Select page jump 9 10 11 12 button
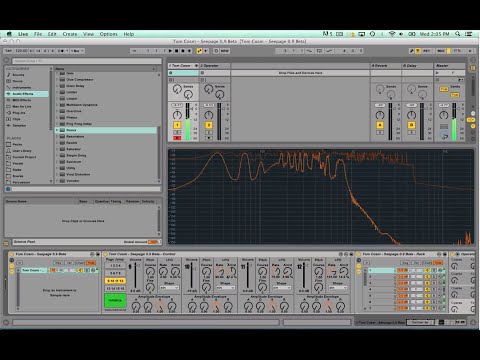Image resolution: width=480 pixels, height=360 pixels. pos(115,281)
